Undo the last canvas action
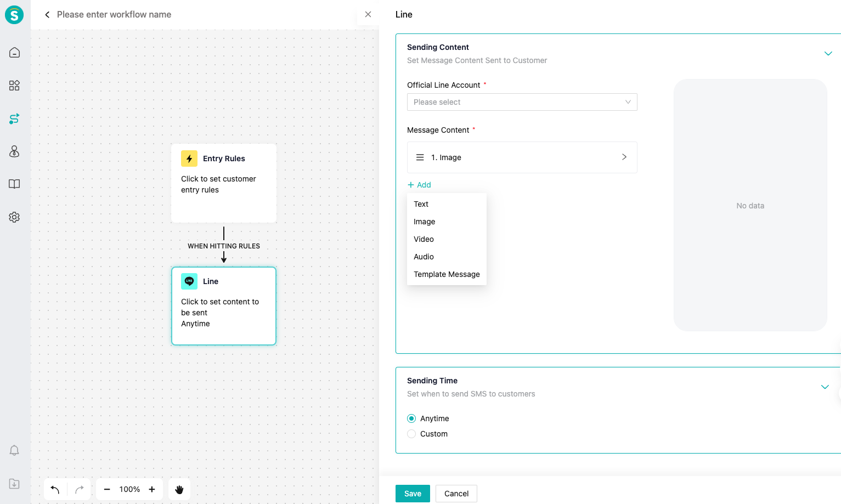Viewport: 841px width, 504px height. tap(55, 489)
